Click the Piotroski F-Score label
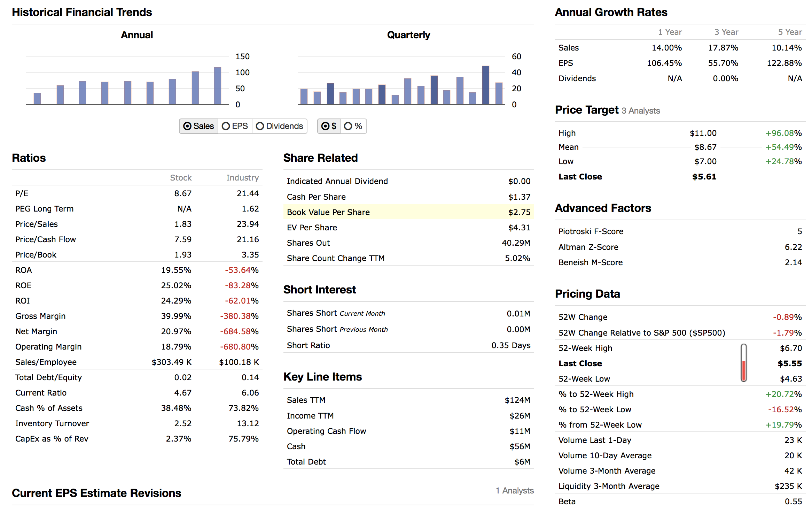Viewport: 812px width, 513px height. point(591,231)
